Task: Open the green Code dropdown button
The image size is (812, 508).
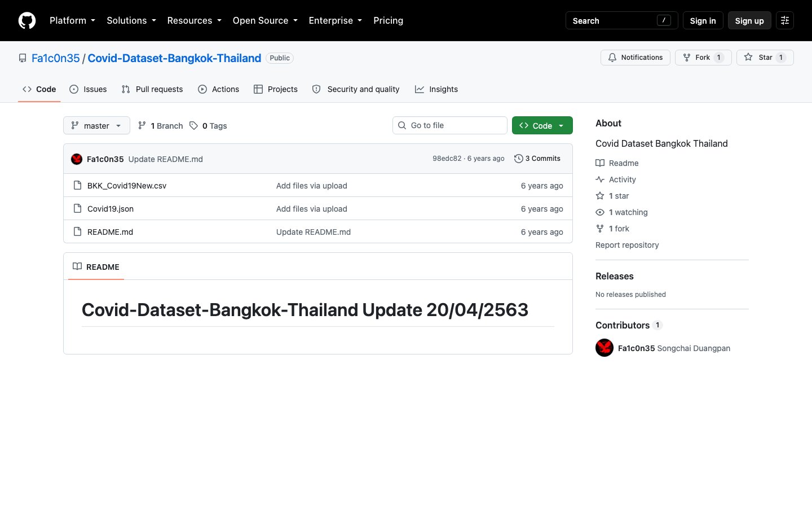Action: [x=542, y=125]
